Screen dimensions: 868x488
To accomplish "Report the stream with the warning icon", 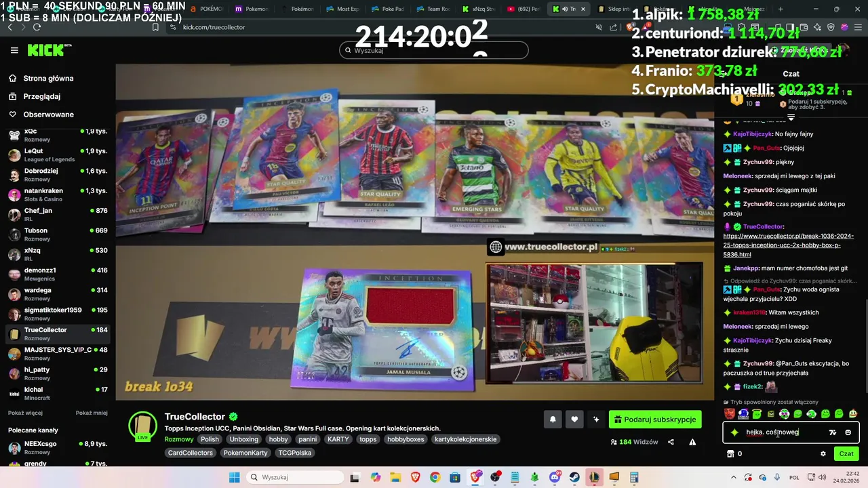I will coord(692,442).
